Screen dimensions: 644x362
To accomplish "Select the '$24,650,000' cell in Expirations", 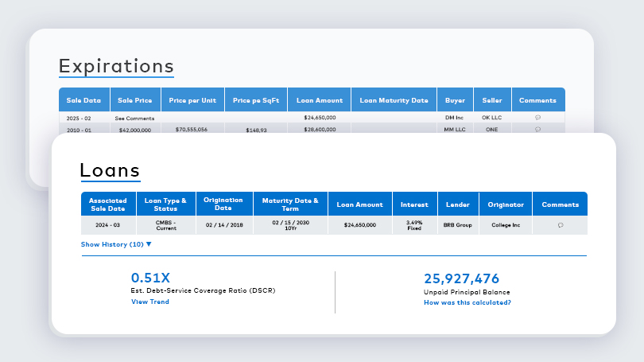I will click(319, 118).
